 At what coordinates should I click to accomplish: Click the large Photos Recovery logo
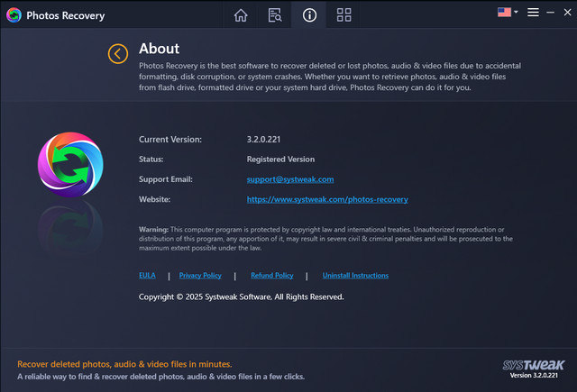(70, 165)
